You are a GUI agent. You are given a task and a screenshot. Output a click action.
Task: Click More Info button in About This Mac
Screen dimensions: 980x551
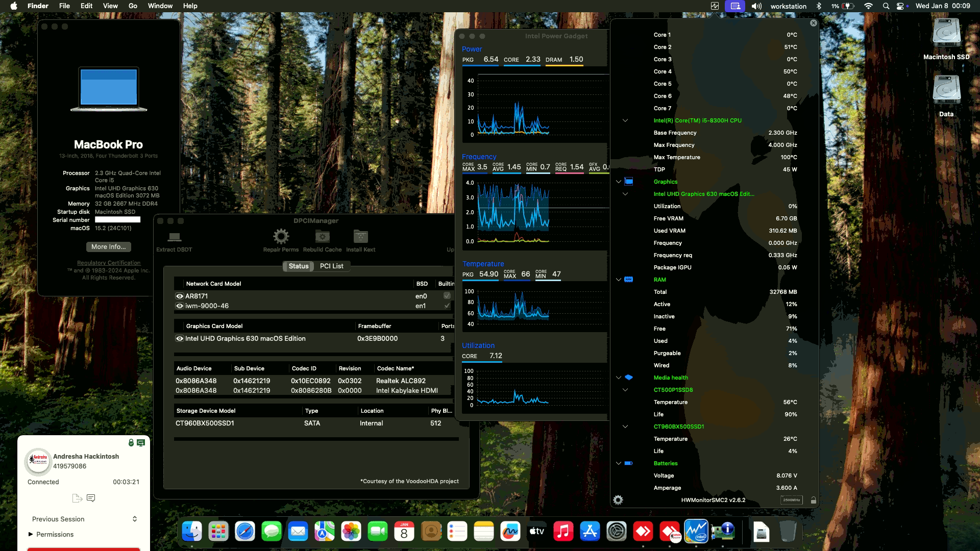(x=108, y=246)
